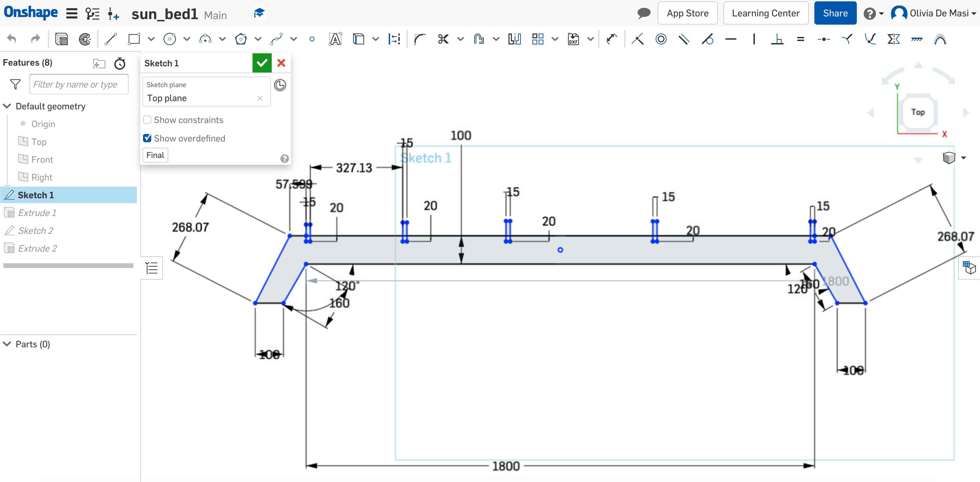Select the Sketch fillet tool
The width and height of the screenshot is (980, 482).
coord(420,39)
